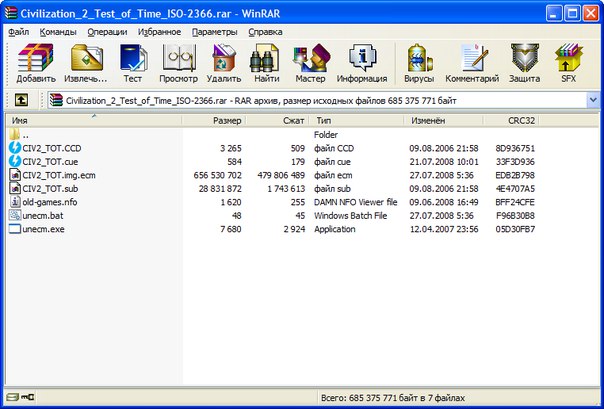Click CRC32 value 05D30FB7
Screen dimensions: 604x409
click(x=515, y=229)
